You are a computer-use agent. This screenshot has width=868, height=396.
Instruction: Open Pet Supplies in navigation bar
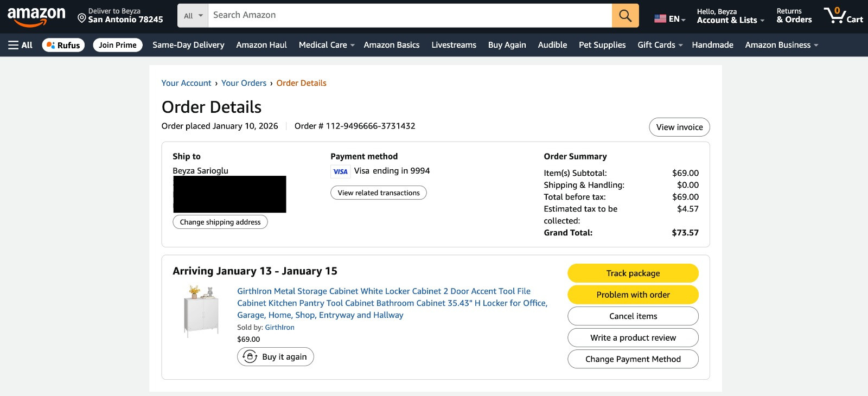click(x=602, y=45)
